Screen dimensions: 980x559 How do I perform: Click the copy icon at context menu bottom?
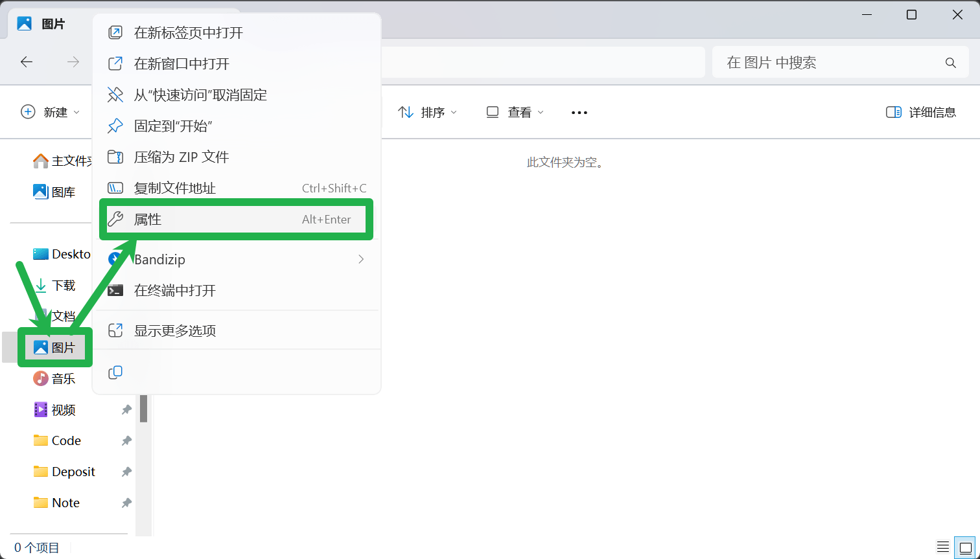click(115, 372)
